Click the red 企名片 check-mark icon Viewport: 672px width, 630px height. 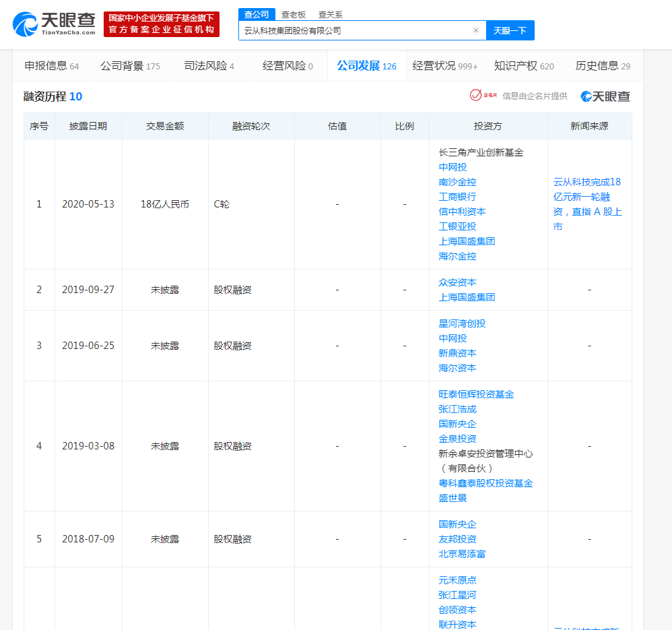[x=475, y=95]
